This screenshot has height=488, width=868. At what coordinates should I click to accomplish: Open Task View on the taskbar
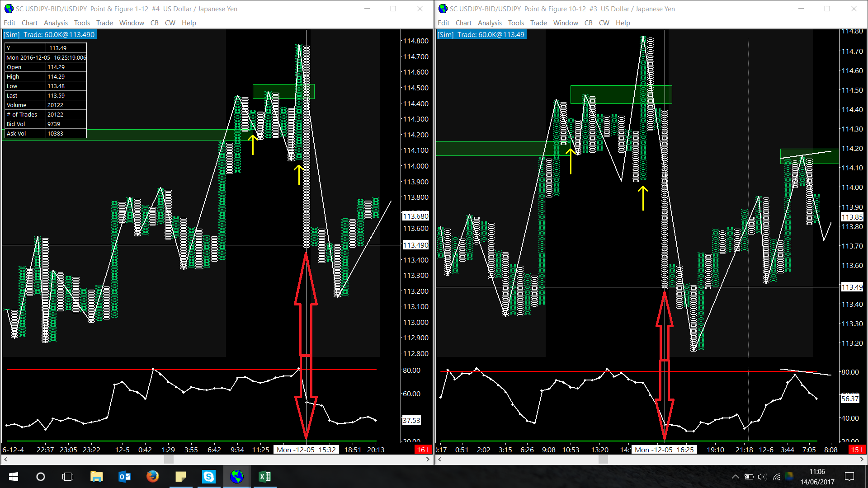tap(68, 477)
